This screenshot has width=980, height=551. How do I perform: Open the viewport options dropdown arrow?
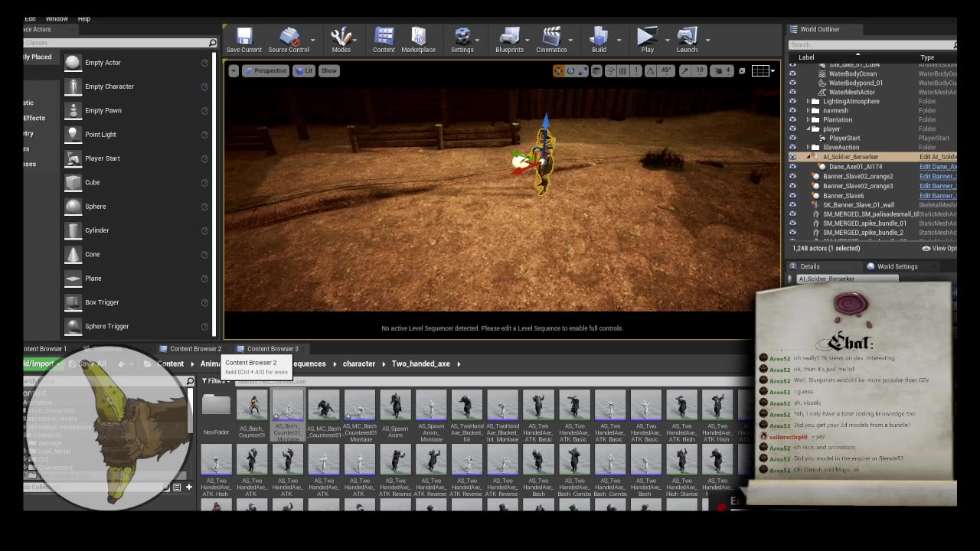click(x=234, y=70)
